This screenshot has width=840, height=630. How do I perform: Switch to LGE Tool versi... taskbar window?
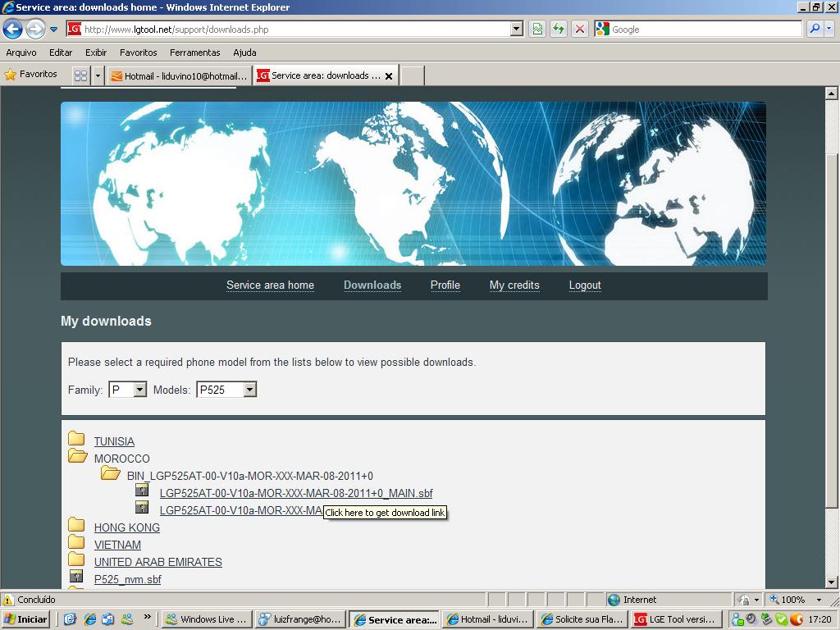coord(676,619)
